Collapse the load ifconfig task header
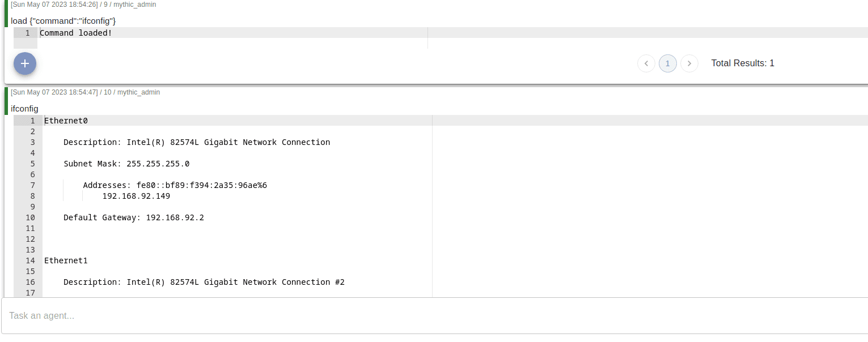This screenshot has height=342, width=868. click(63, 21)
